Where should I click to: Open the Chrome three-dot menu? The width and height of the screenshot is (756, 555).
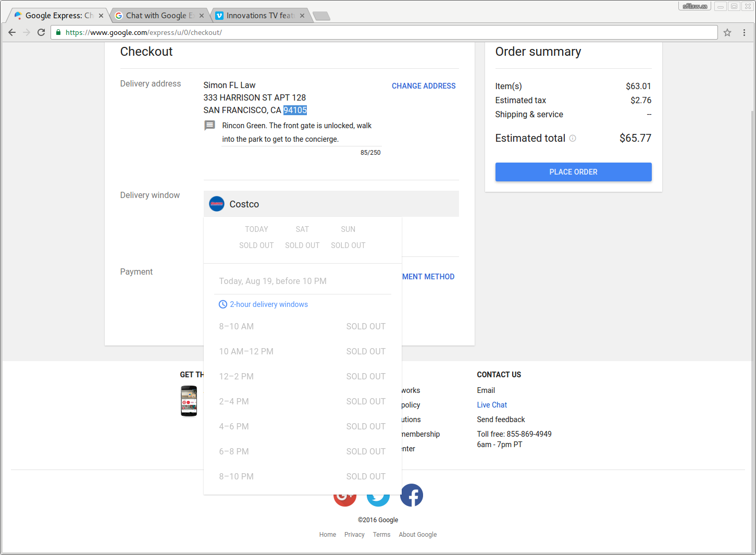(744, 32)
